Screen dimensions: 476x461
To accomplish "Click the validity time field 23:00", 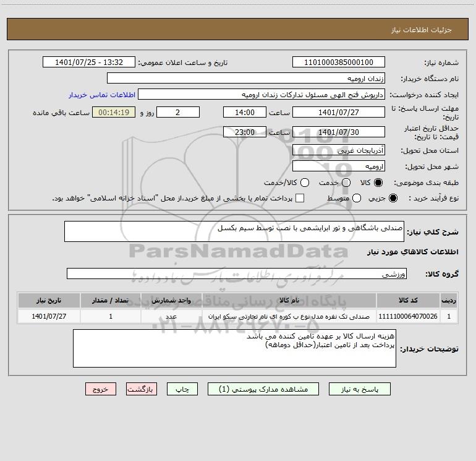I will click(245, 132).
